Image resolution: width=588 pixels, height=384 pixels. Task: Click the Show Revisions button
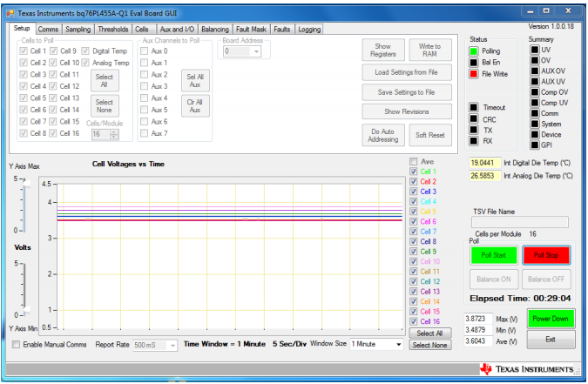point(407,111)
